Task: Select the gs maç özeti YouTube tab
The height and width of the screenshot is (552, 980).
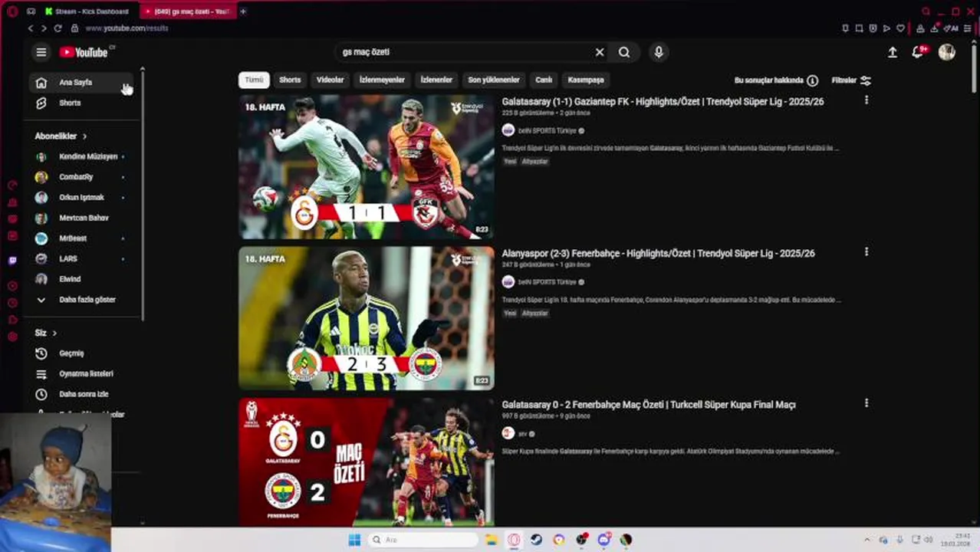Action: pos(188,11)
